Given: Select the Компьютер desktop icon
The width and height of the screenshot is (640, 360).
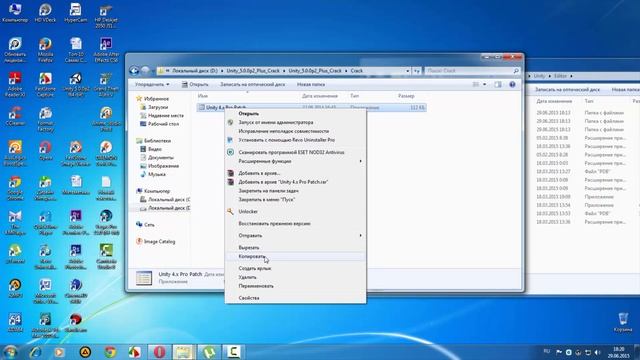Looking at the screenshot, I should [15, 12].
